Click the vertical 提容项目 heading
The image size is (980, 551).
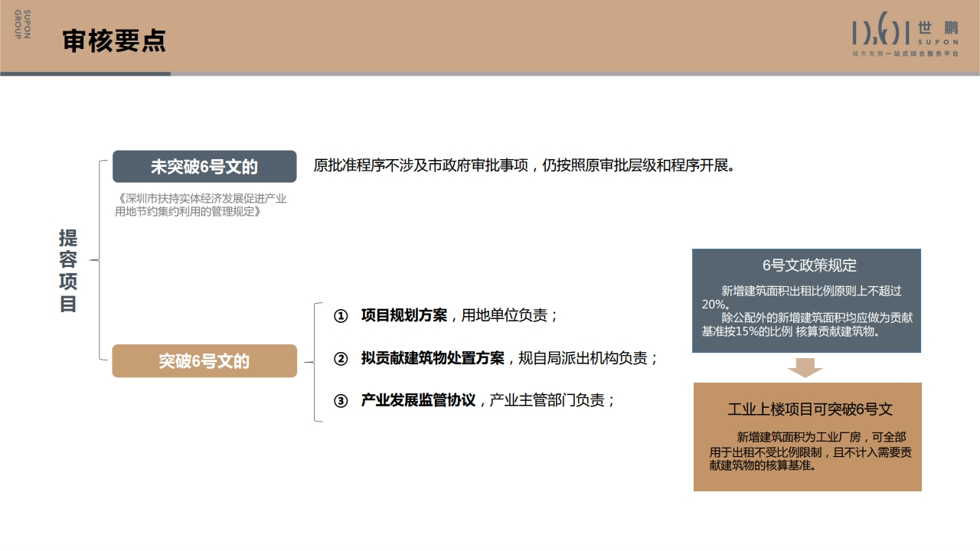(68, 270)
